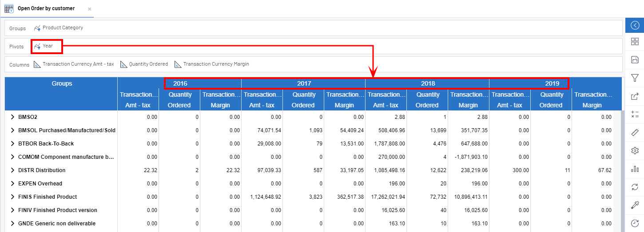Image resolution: width=644 pixels, height=232 pixels.
Task: Open the calculator operations icon
Action: pos(635,114)
